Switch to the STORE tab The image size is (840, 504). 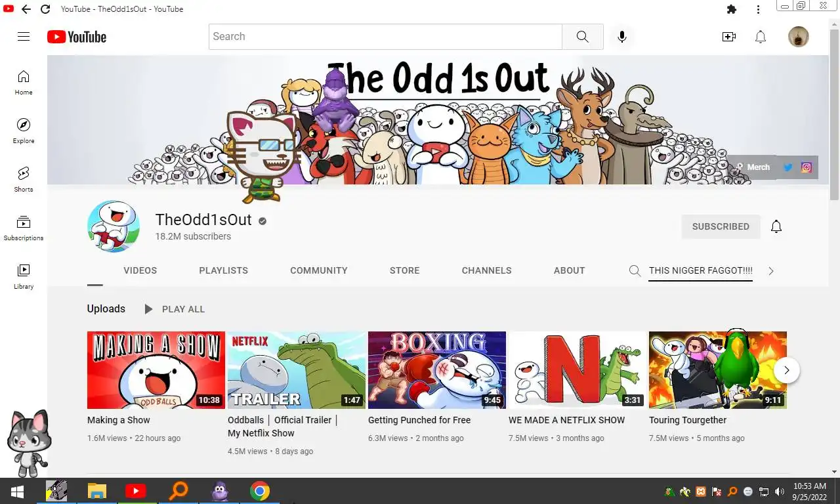click(x=404, y=270)
